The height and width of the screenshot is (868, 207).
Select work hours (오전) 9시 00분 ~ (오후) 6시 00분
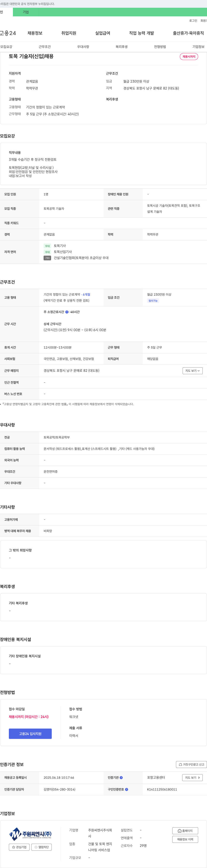tap(75, 330)
